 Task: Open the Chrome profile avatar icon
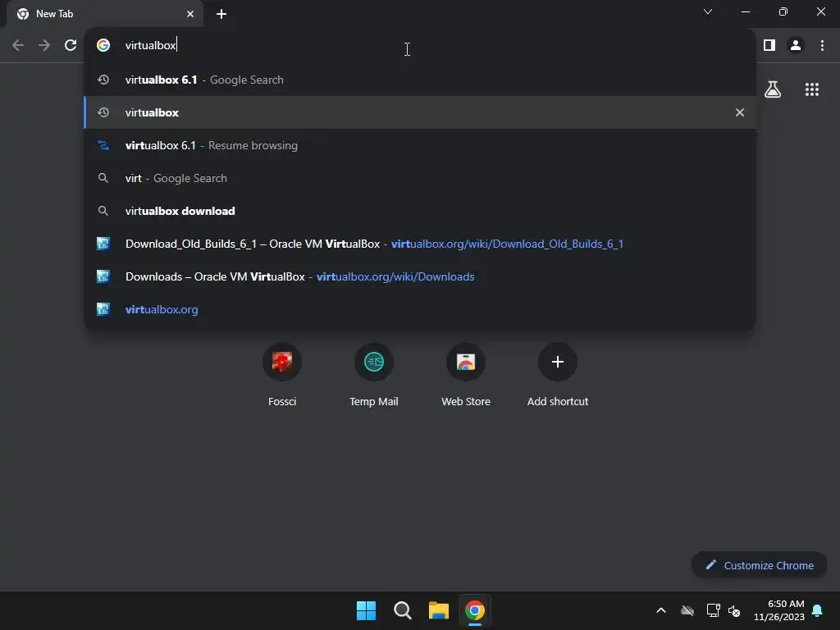click(x=796, y=46)
